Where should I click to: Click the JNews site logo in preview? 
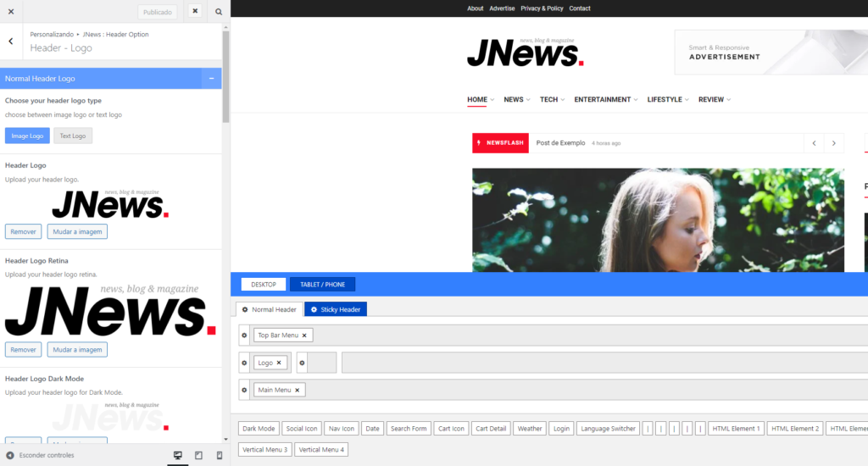[x=526, y=53]
